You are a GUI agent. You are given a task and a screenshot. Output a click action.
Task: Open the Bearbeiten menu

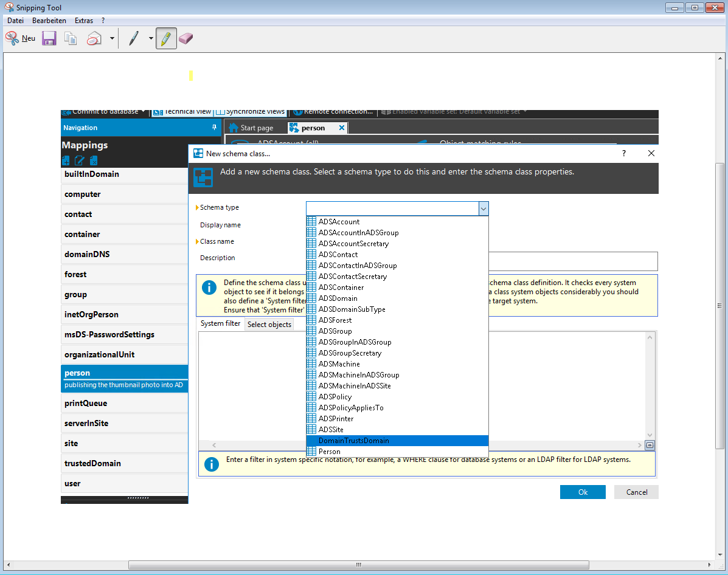point(49,21)
